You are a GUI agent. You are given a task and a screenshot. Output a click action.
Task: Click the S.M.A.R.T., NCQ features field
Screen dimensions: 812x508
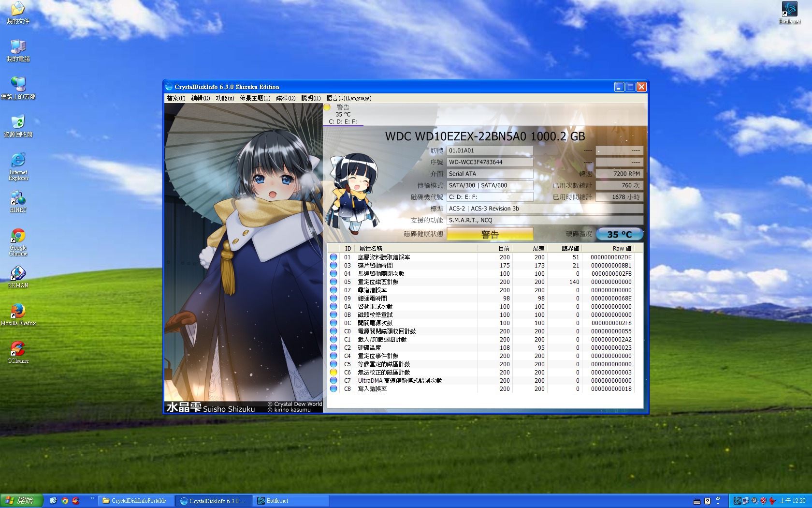(545, 220)
